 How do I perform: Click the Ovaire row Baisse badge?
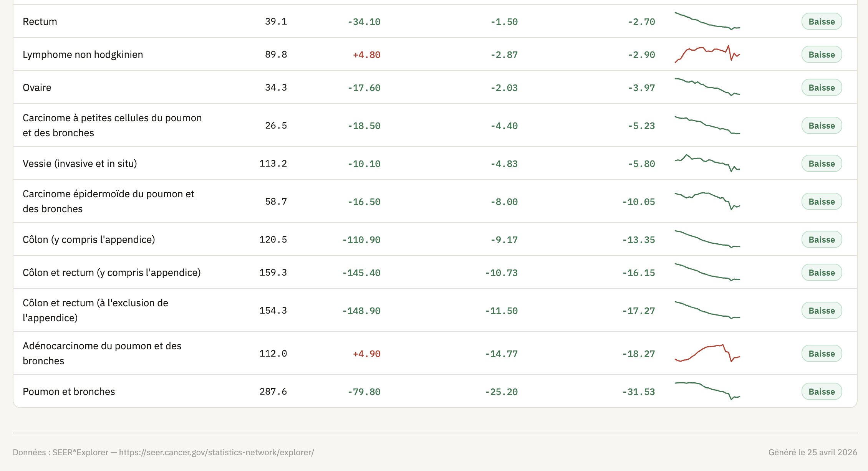click(822, 88)
